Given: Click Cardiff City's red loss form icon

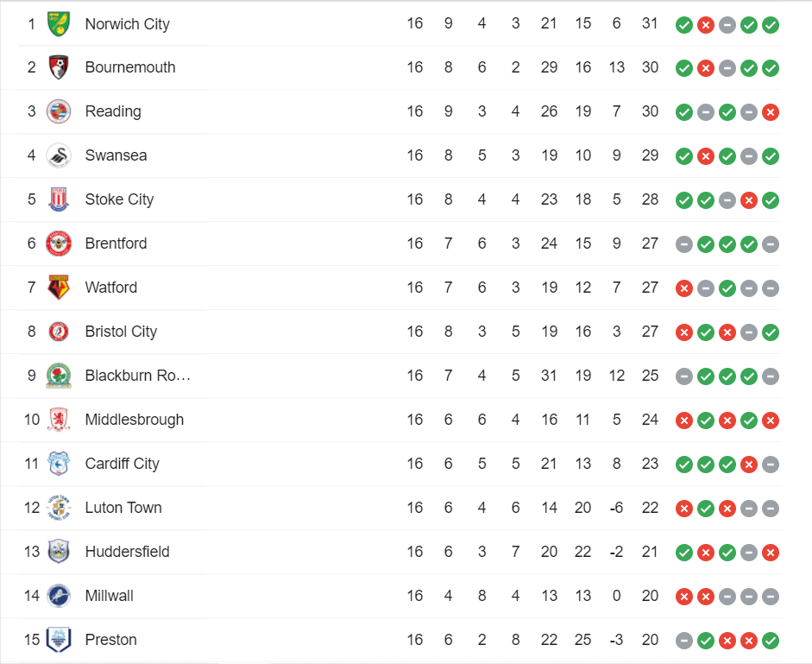Looking at the screenshot, I should tap(749, 465).
